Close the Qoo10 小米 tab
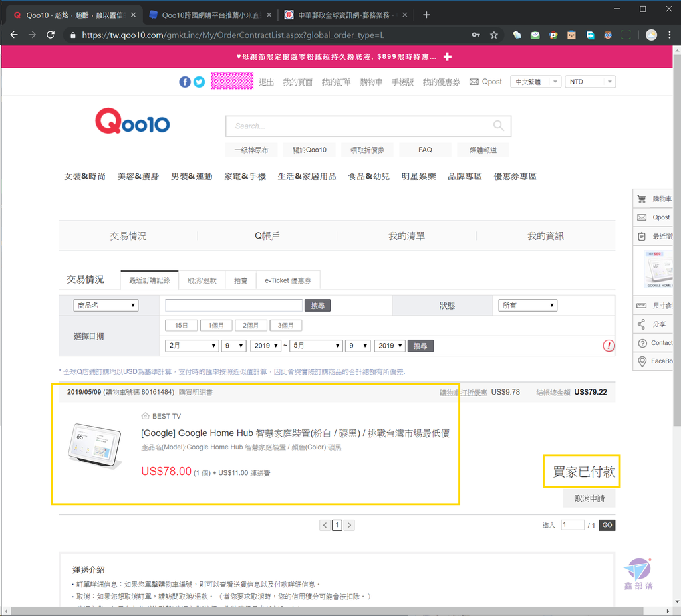 point(269,15)
